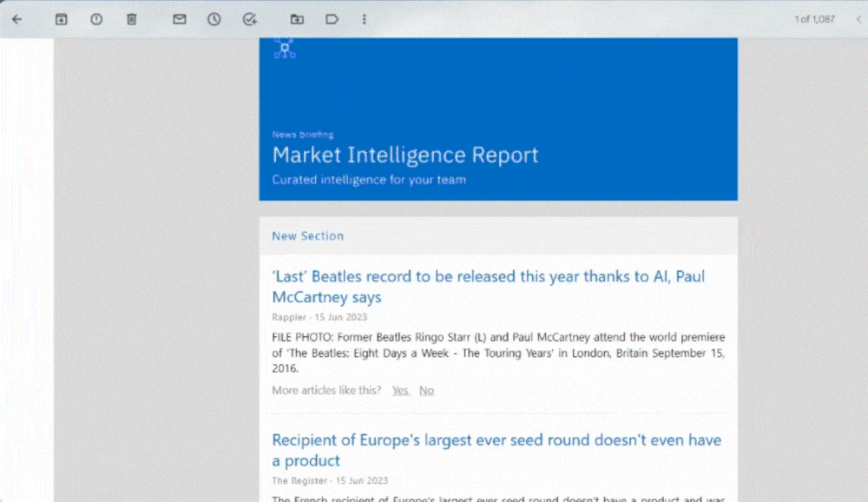This screenshot has width=868, height=502.
Task: Click the 'News briefing' label in banner
Action: click(303, 134)
